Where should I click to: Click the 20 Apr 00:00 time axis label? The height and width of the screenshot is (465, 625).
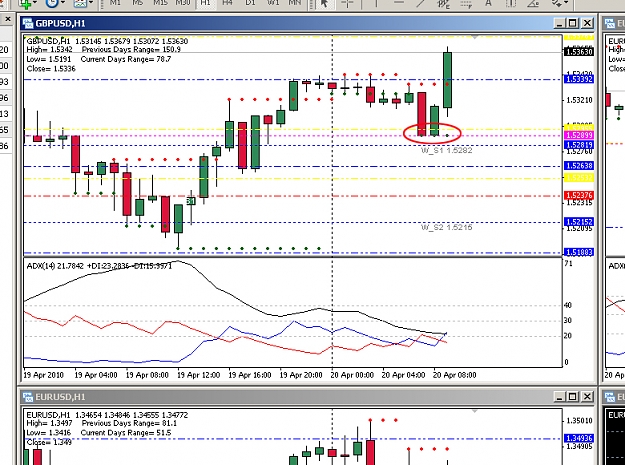click(352, 375)
